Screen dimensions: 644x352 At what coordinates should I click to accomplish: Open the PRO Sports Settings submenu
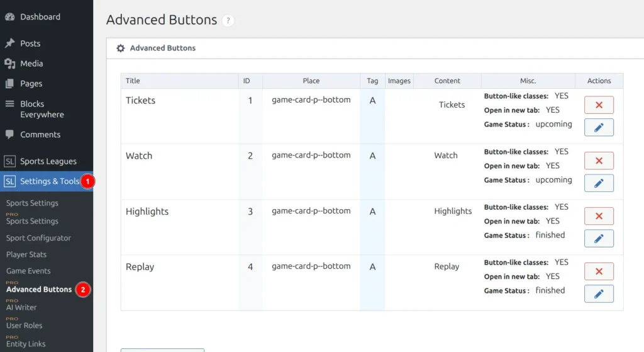click(32, 221)
